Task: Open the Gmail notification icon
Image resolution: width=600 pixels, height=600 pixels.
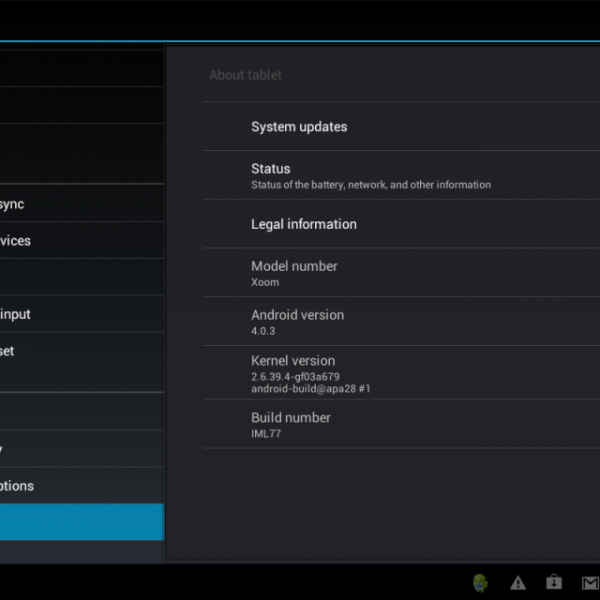Action: (590, 582)
